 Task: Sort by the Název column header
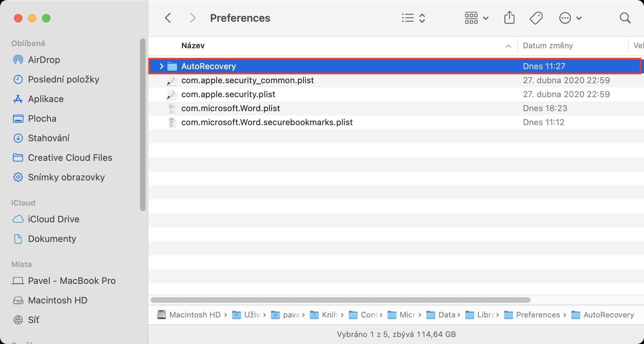(x=193, y=46)
